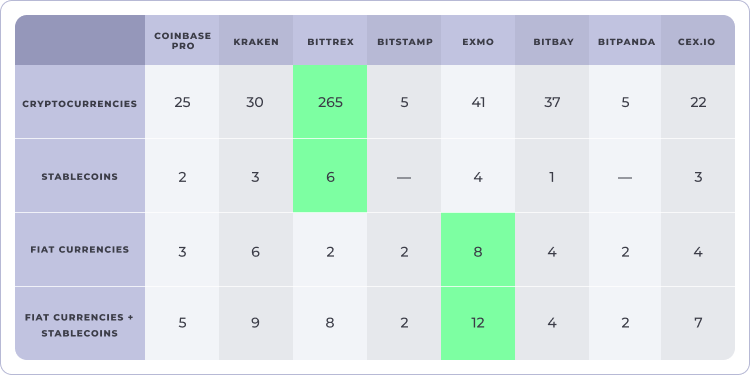Click the EXMO cryptocurrencies value 41
The image size is (750, 375).
tap(478, 102)
